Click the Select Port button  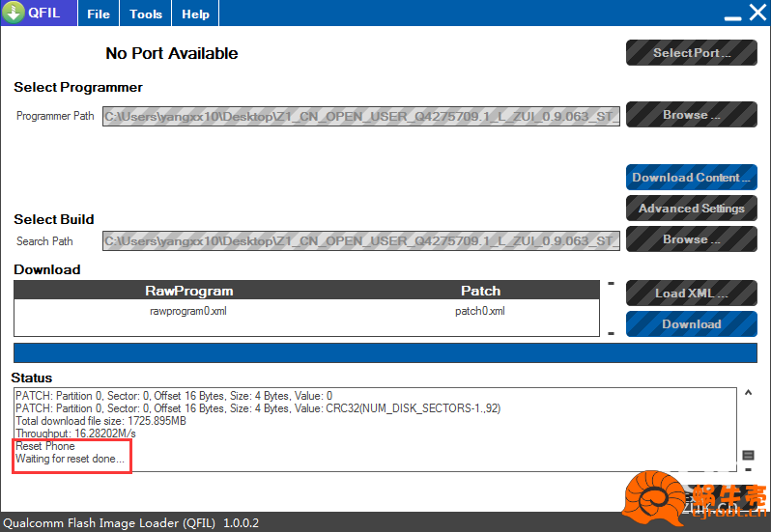(692, 52)
